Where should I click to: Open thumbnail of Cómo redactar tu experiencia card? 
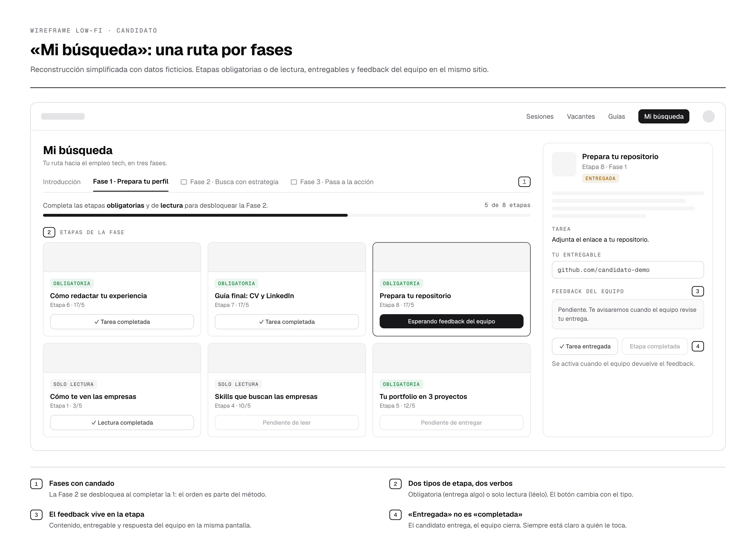click(x=122, y=257)
